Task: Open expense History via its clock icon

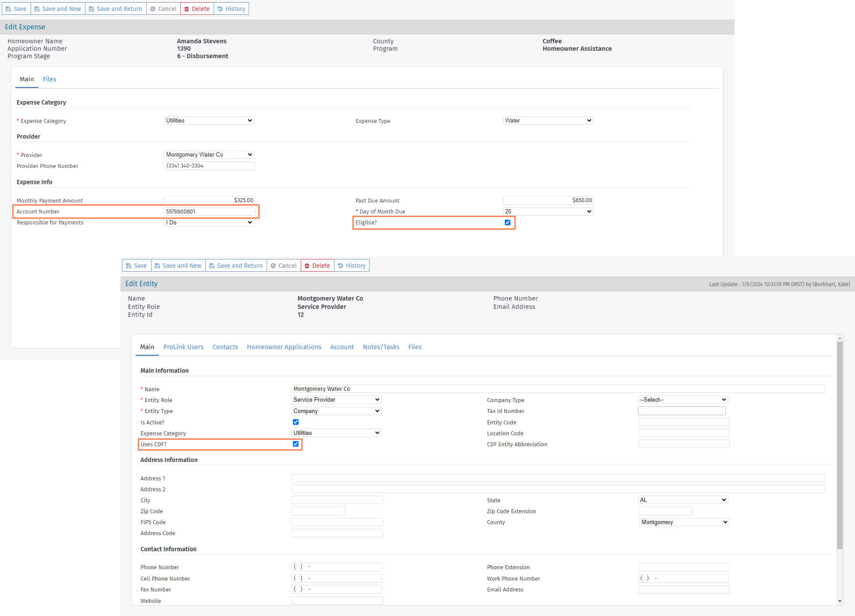Action: coord(220,9)
